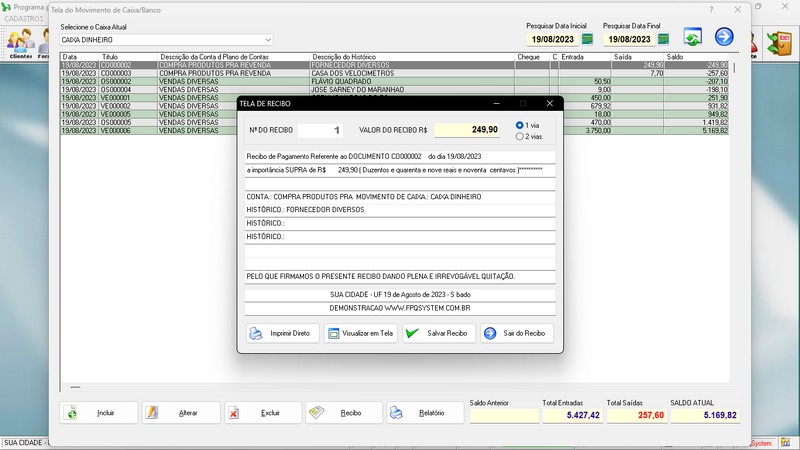This screenshot has height=450, width=800.
Task: Open Visualizar em Tela preview
Action: click(x=360, y=333)
